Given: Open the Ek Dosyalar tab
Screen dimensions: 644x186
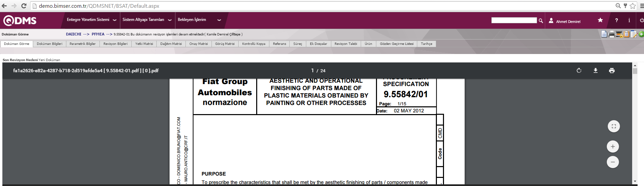Looking at the screenshot, I should tap(318, 44).
